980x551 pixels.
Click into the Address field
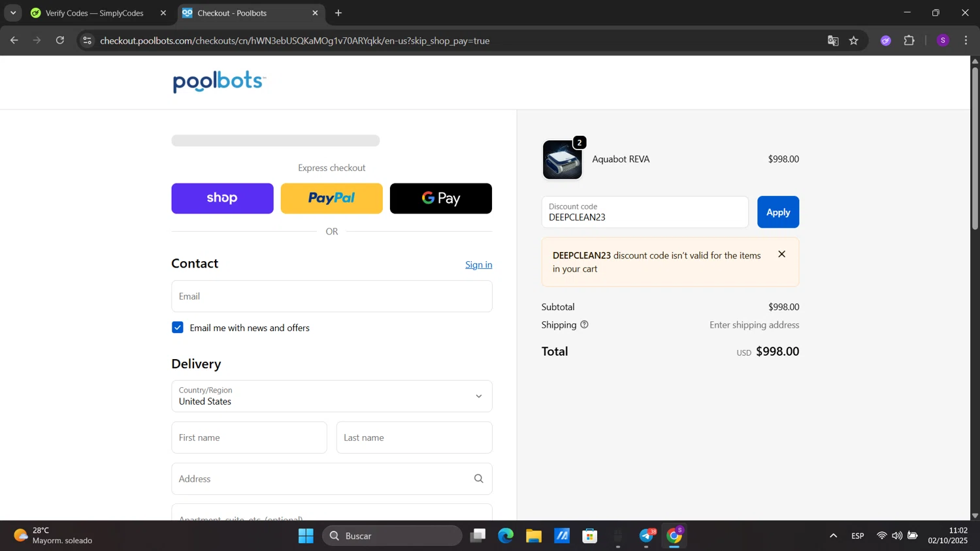(332, 479)
